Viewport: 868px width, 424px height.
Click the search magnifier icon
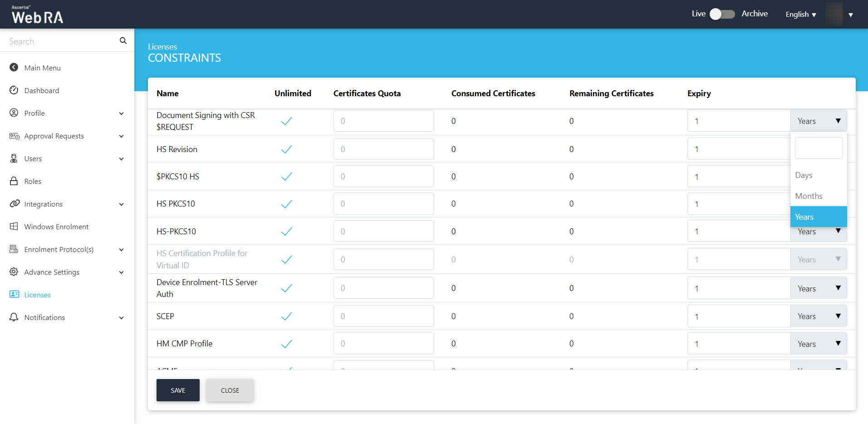click(x=123, y=41)
